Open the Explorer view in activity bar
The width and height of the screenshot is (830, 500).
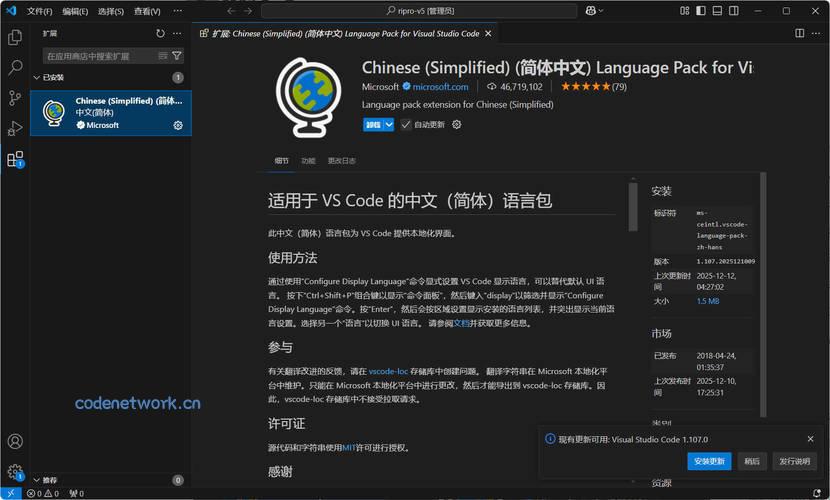15,37
